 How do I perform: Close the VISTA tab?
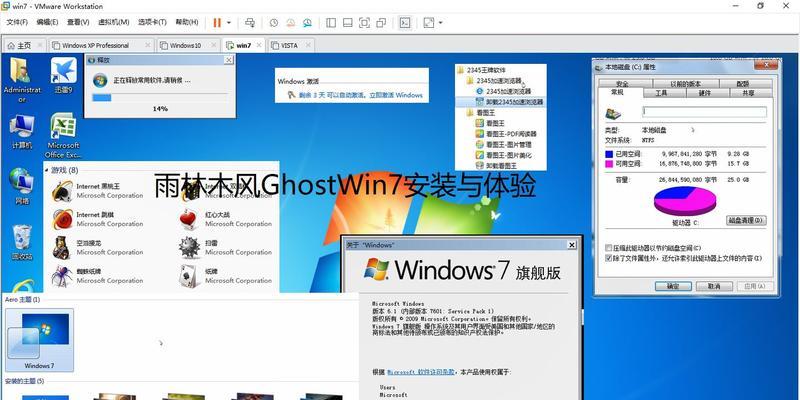pos(307,45)
